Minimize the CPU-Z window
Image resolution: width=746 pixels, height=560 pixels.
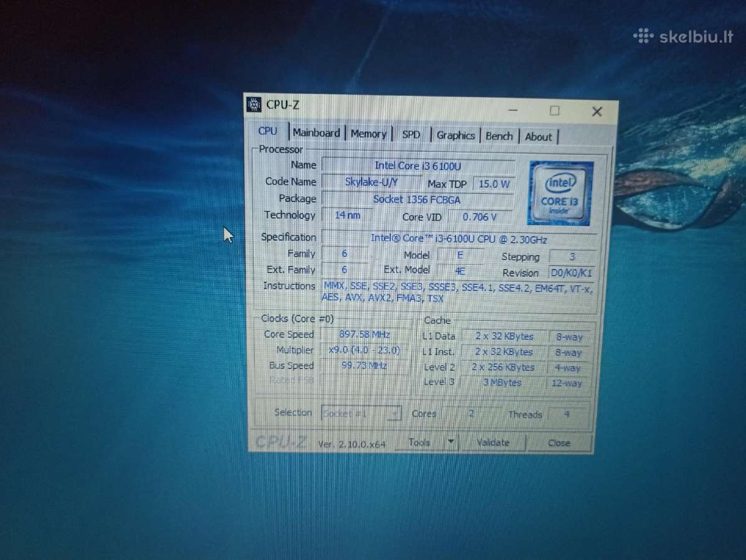point(513,110)
